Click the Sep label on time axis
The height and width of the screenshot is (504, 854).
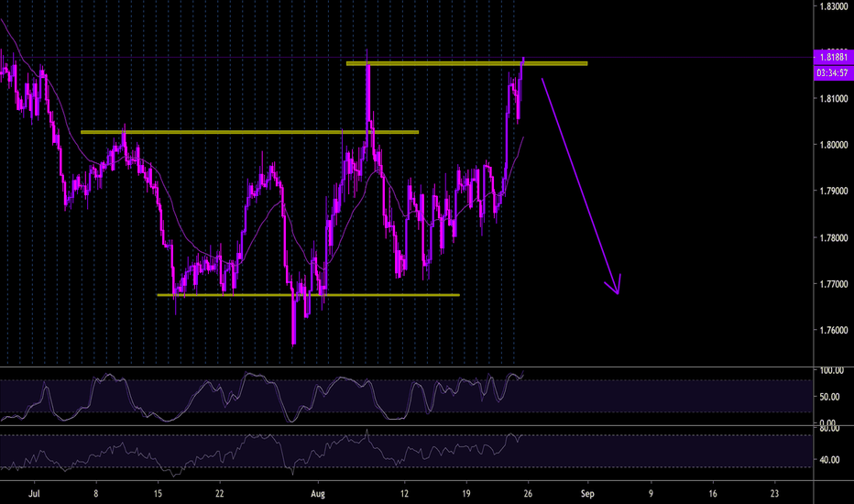point(587,494)
